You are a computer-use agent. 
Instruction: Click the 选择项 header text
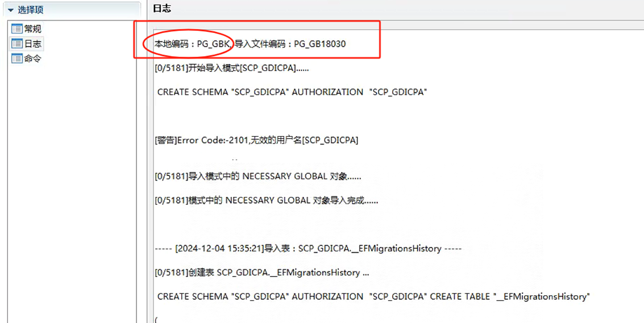pos(30,10)
